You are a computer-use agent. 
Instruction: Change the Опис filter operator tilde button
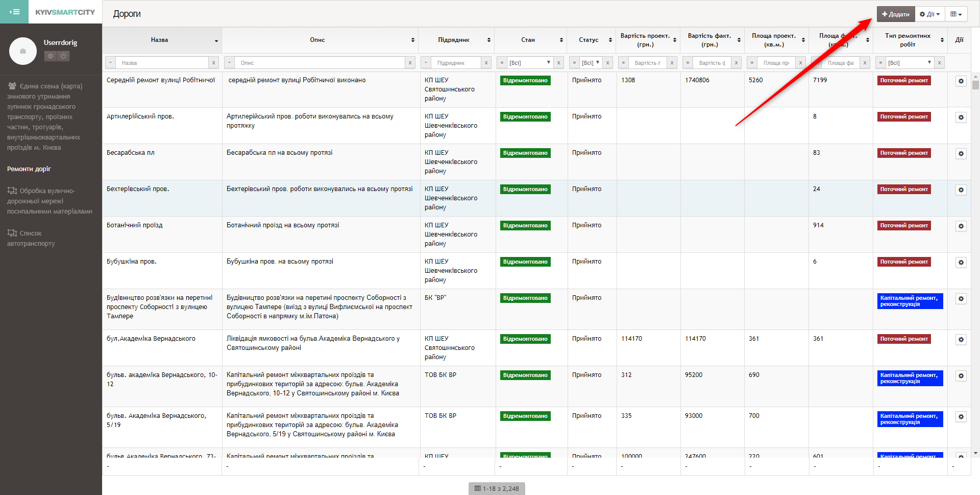coord(230,63)
